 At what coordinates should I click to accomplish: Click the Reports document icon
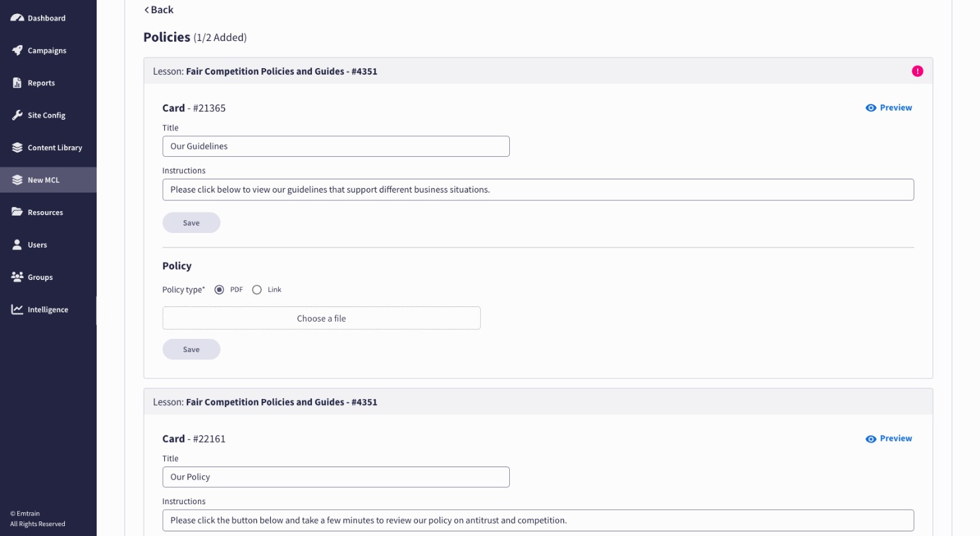coord(17,83)
